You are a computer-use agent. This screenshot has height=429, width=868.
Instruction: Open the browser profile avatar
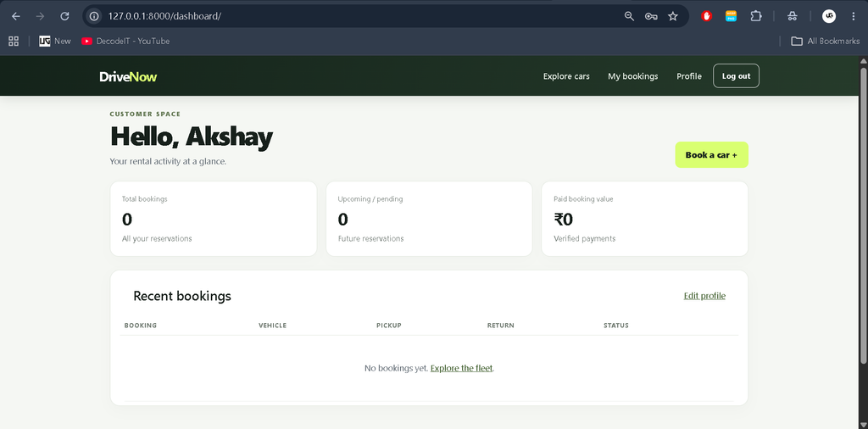(x=829, y=16)
